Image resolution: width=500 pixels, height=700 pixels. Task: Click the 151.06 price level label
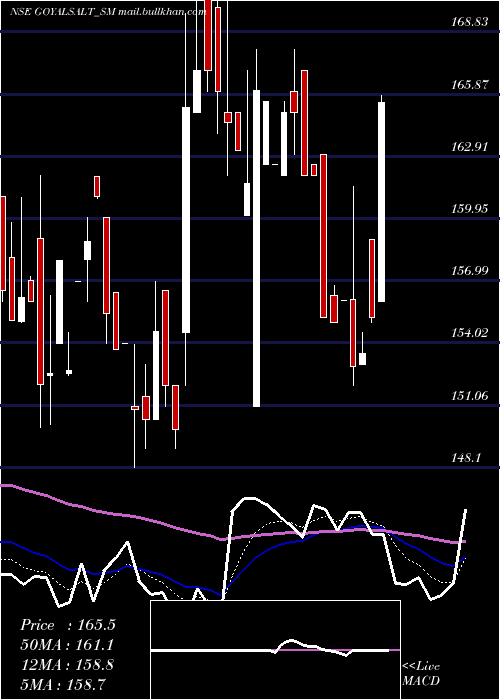click(469, 396)
